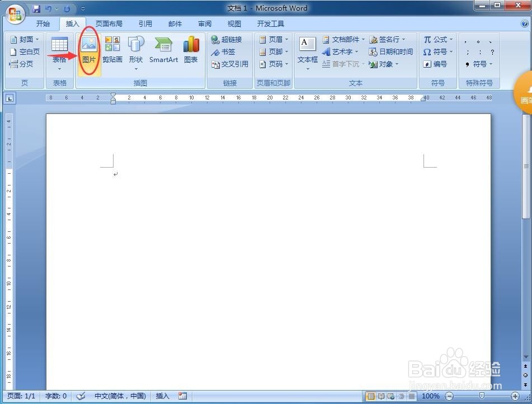Click the Office button logo

16,14
